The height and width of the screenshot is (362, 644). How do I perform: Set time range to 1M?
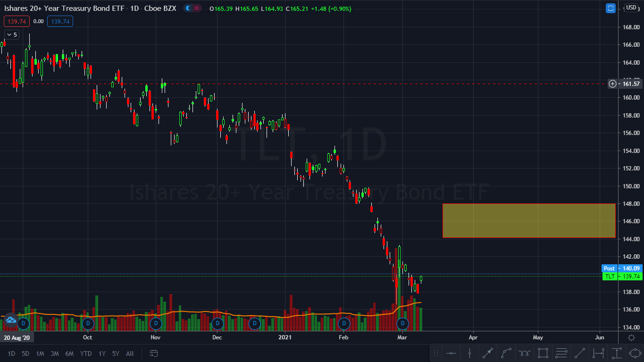pyautogui.click(x=40, y=354)
